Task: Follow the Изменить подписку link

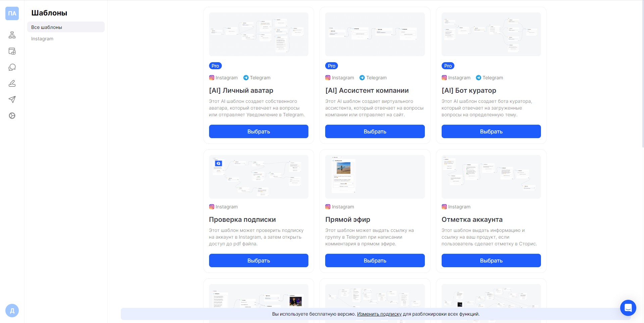Action: pos(379,314)
